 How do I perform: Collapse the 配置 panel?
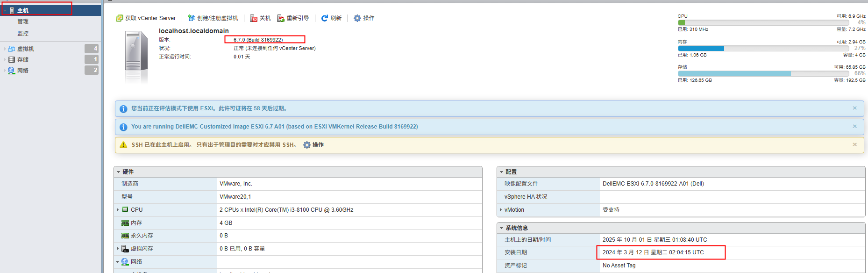501,172
